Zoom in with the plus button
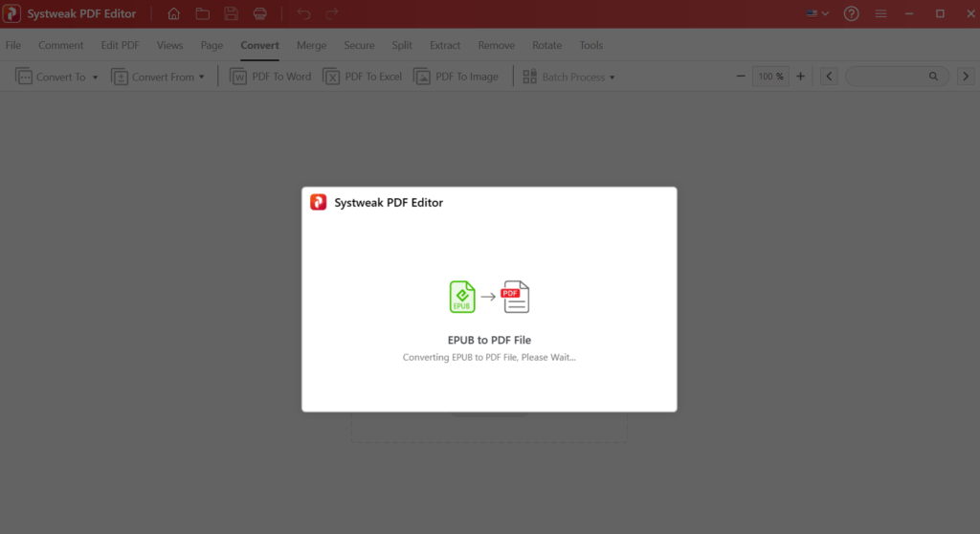This screenshot has height=534, width=980. tap(801, 77)
